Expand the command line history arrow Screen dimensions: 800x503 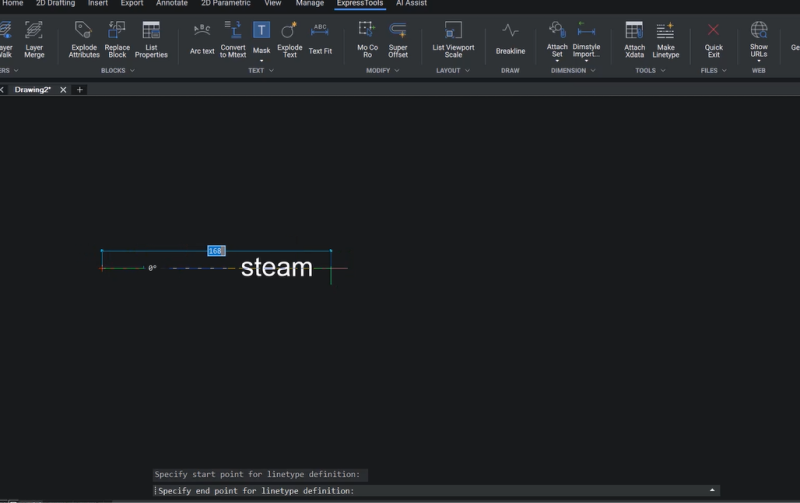tap(712, 490)
